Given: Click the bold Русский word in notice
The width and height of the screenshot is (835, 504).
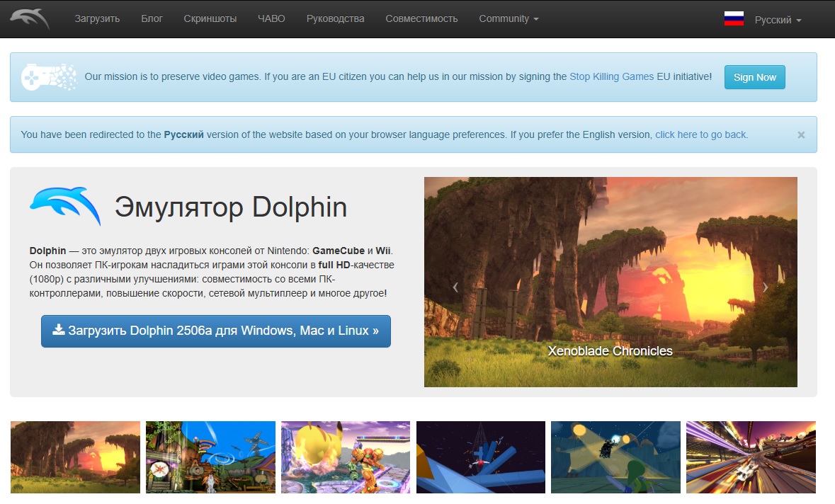Looking at the screenshot, I should (x=183, y=134).
